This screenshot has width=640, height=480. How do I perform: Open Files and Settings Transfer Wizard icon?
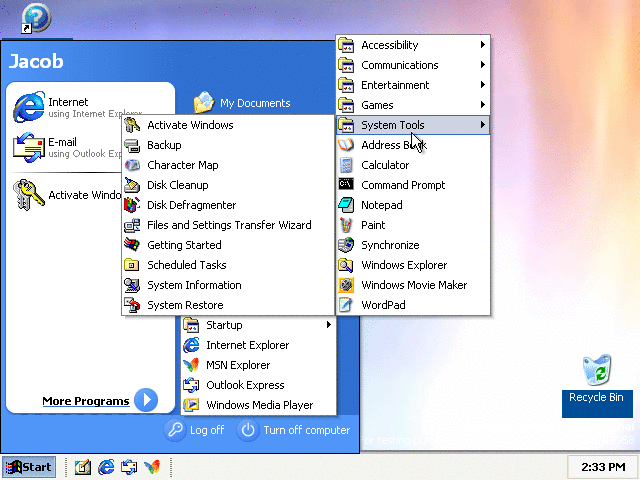[x=132, y=225]
